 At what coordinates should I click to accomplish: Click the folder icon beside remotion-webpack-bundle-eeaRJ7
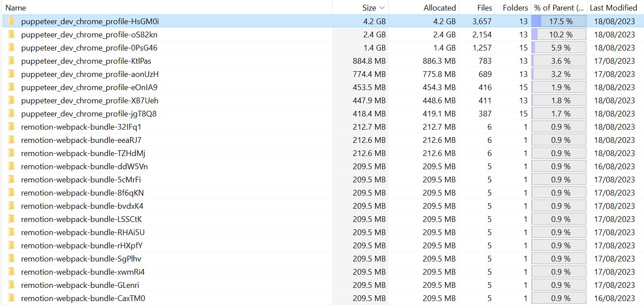tap(11, 140)
